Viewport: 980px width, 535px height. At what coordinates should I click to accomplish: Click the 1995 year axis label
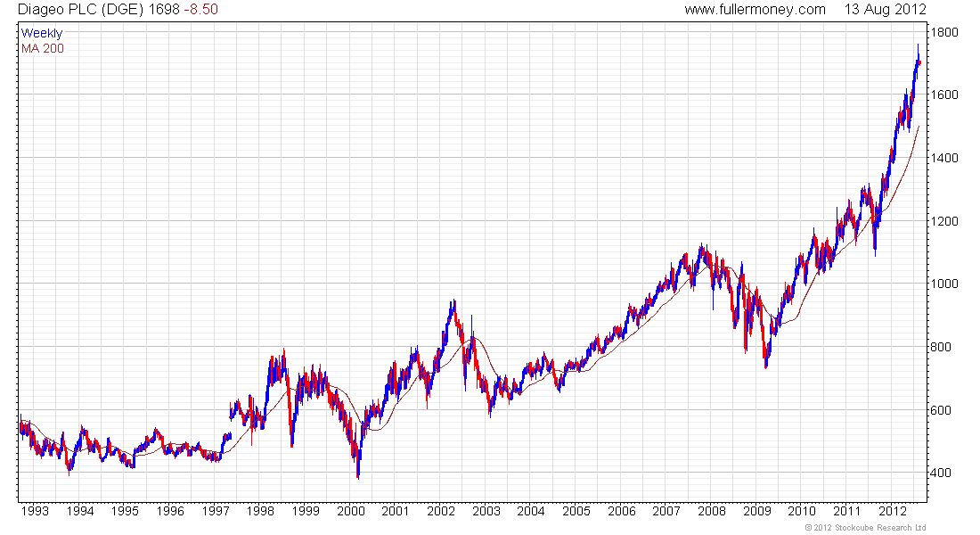pos(125,511)
